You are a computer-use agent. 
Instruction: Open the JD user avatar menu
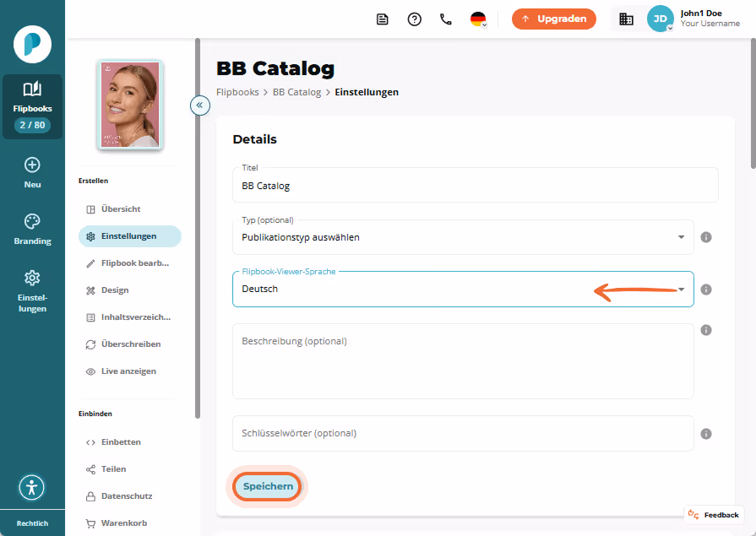point(660,19)
